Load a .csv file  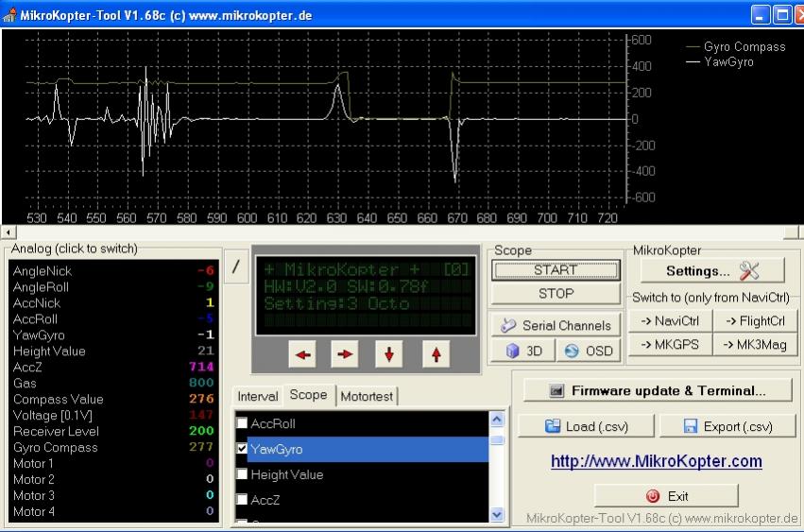point(586,426)
